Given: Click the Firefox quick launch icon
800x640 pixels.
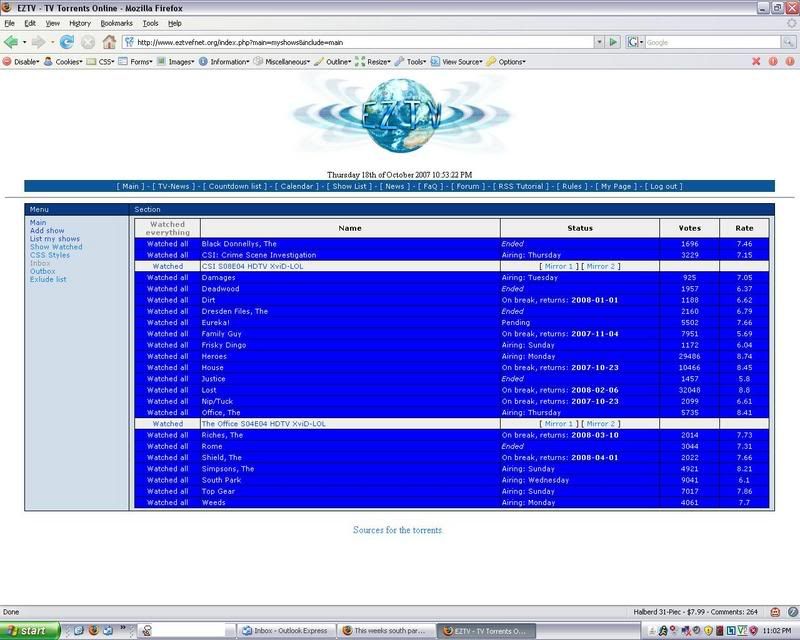Looking at the screenshot, I should tap(93, 630).
